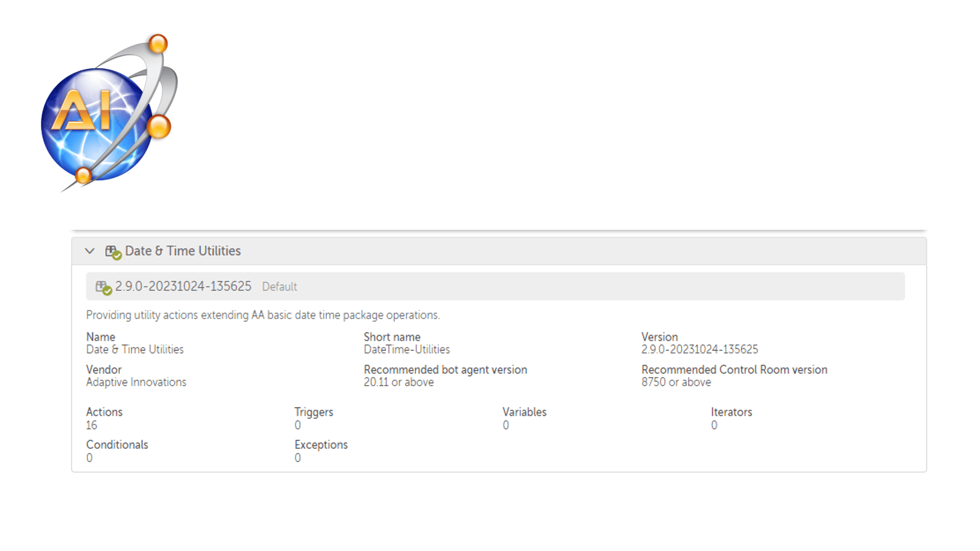Click the Iterators count value
This screenshot has width=980, height=551.
tap(714, 425)
